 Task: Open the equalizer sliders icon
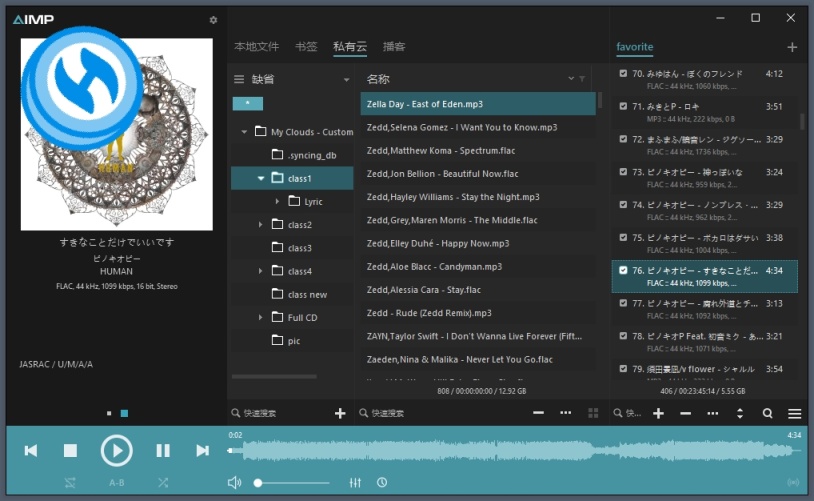pos(355,483)
